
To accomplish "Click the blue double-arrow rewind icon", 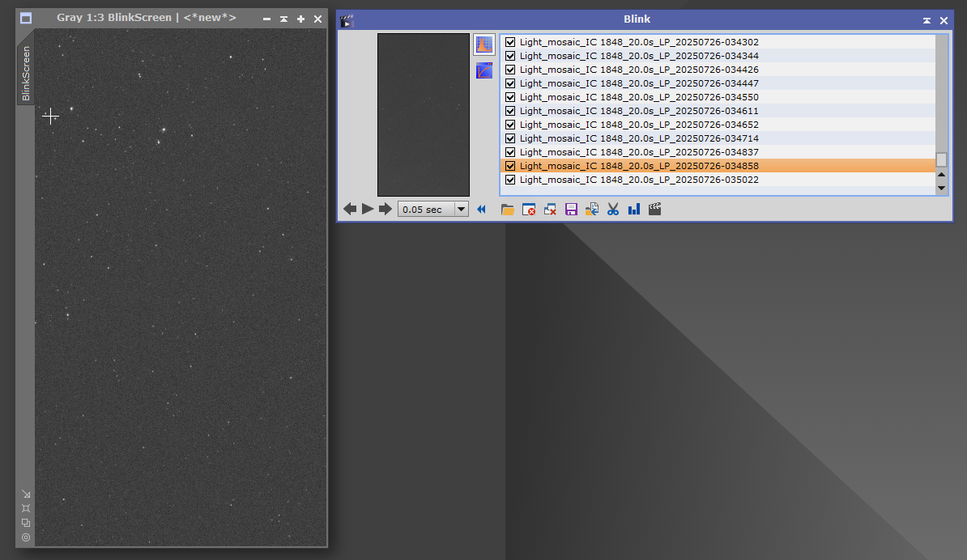I will point(481,210).
